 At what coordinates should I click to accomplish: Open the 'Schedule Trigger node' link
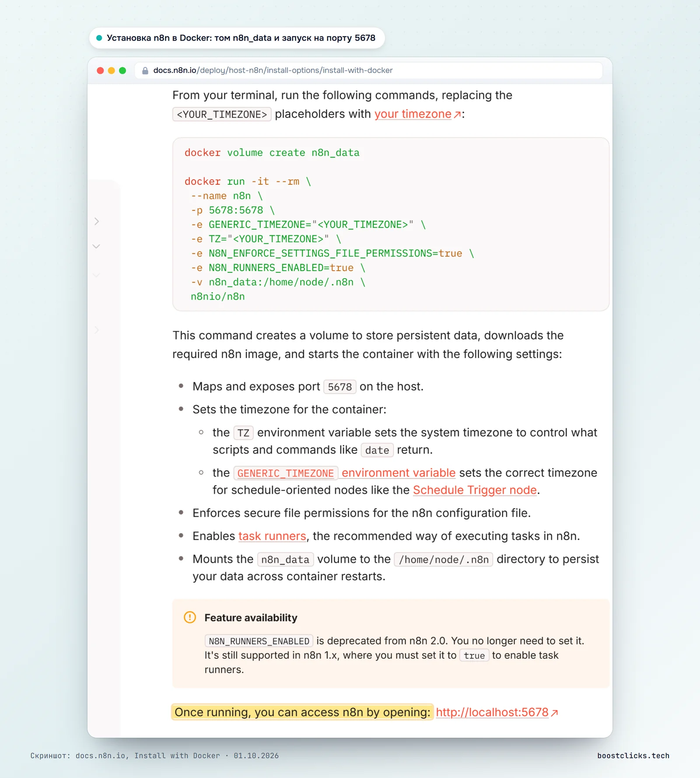click(x=475, y=490)
